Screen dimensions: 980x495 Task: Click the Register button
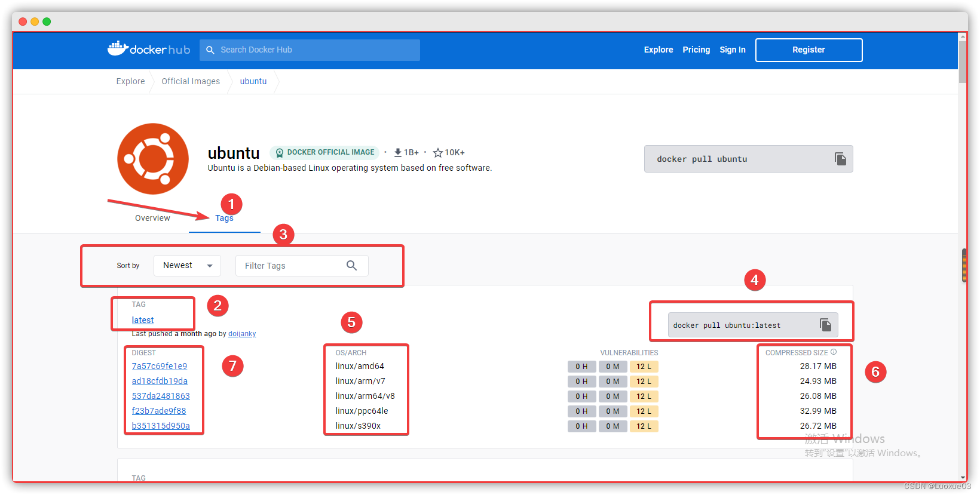(x=808, y=50)
